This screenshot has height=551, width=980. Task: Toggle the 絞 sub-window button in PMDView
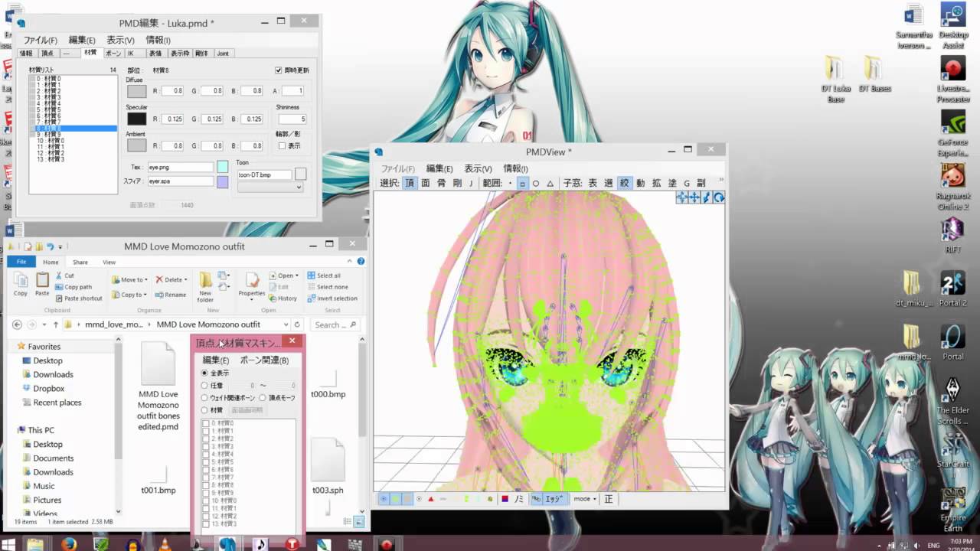tap(624, 184)
